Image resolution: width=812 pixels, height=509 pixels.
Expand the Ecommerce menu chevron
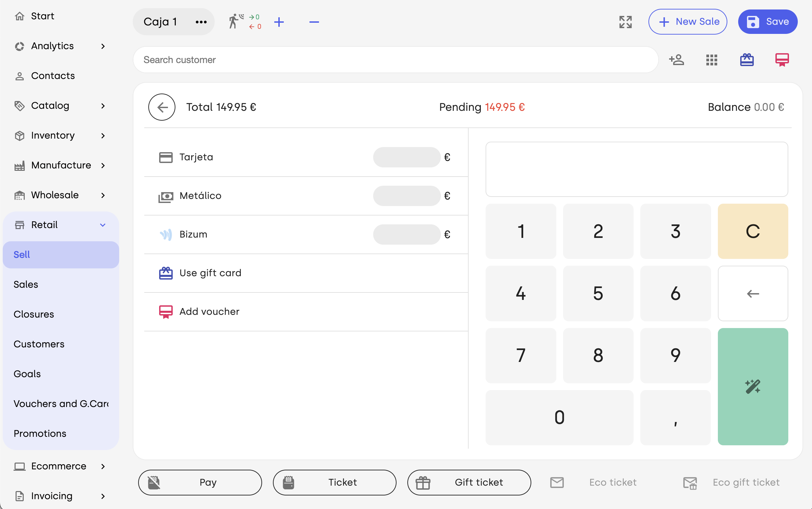[103, 466]
